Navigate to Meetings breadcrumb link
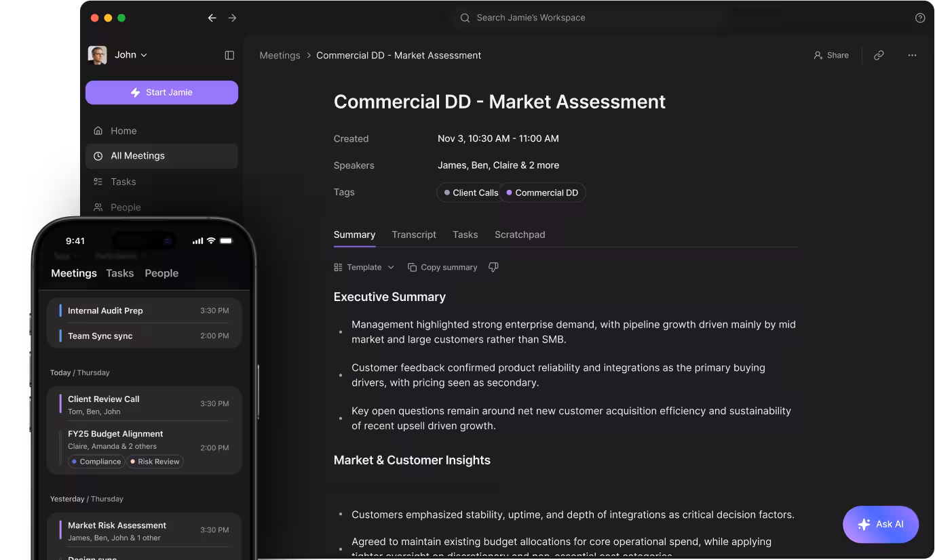The image size is (935, 560). (x=280, y=56)
